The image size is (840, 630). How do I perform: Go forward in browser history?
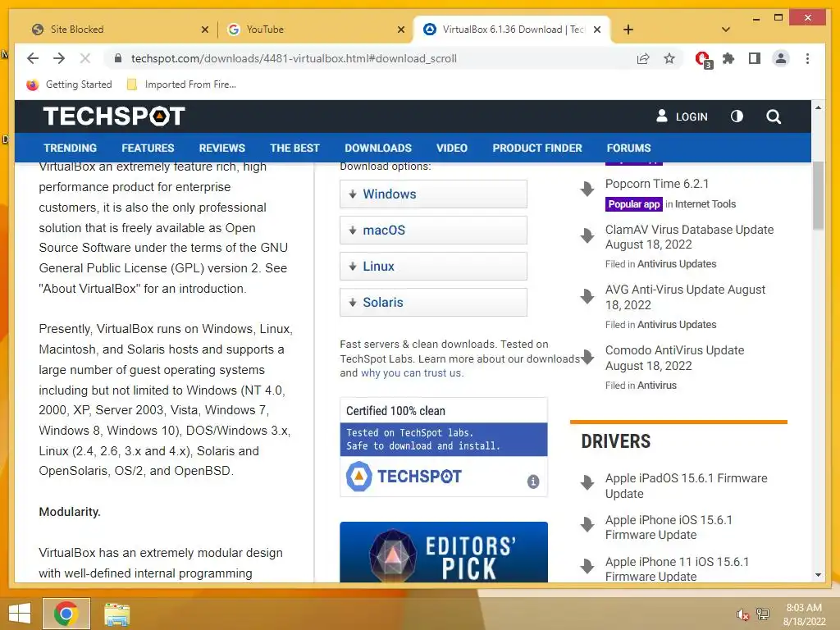pos(59,58)
